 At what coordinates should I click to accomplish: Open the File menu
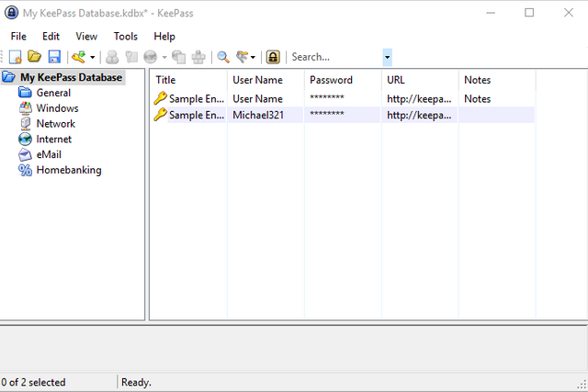pyautogui.click(x=18, y=37)
